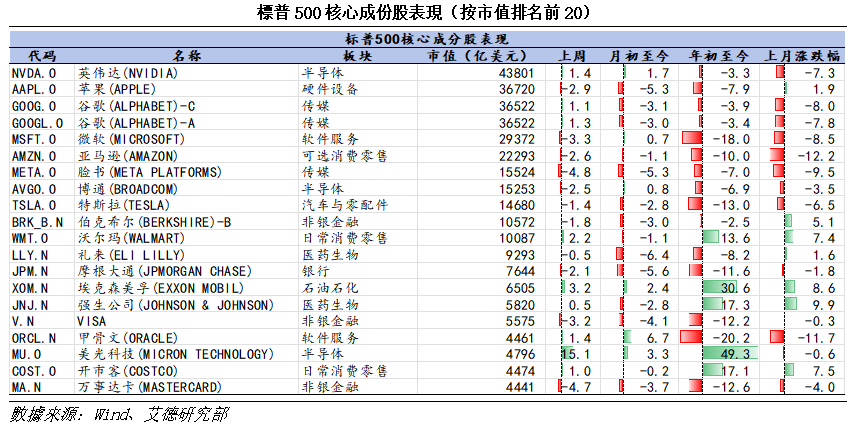Click the sector 可选消费零售 in the Amazon row
The width and height of the screenshot is (851, 426).
pyautogui.click(x=345, y=156)
